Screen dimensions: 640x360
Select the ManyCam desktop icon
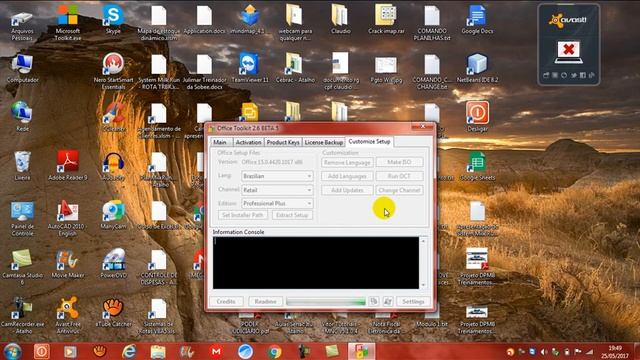click(x=113, y=214)
